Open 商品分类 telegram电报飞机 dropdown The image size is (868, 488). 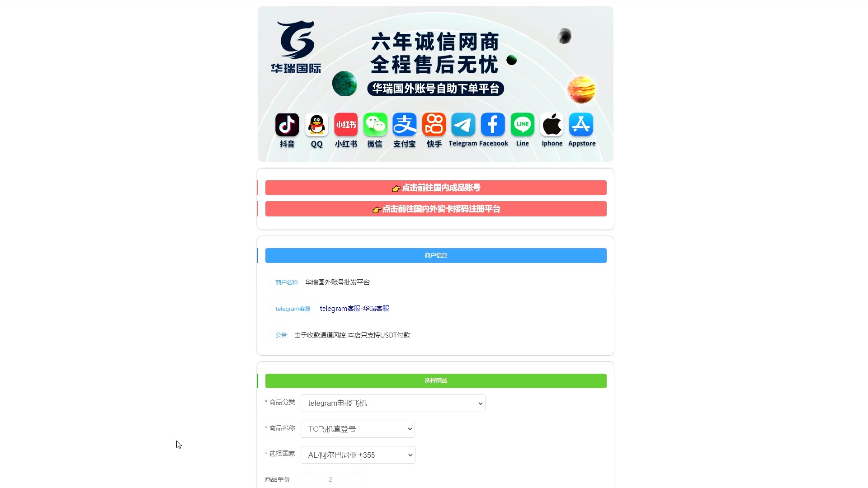pyautogui.click(x=393, y=403)
